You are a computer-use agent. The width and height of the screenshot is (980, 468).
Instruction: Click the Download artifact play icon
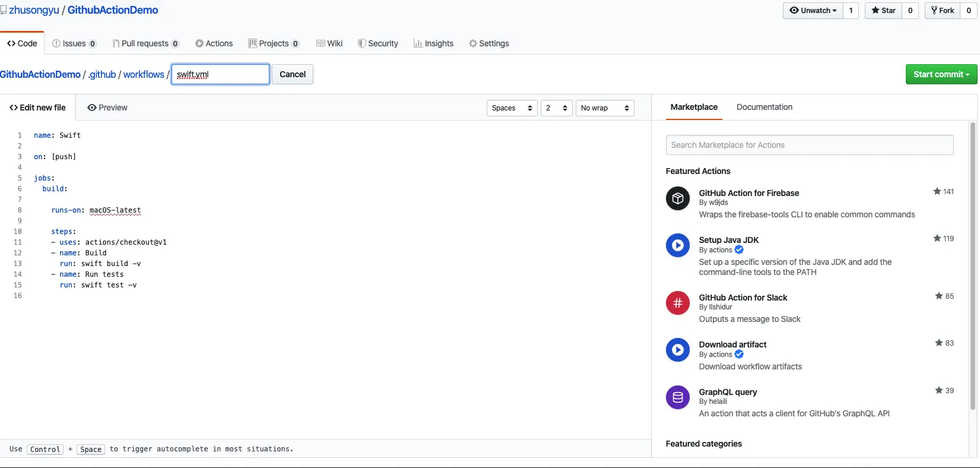coord(678,350)
